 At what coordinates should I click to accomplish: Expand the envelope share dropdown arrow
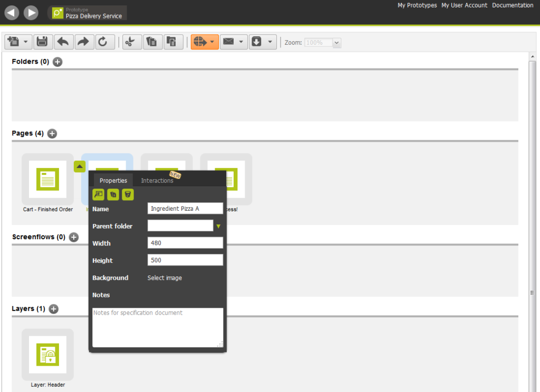[x=241, y=42]
